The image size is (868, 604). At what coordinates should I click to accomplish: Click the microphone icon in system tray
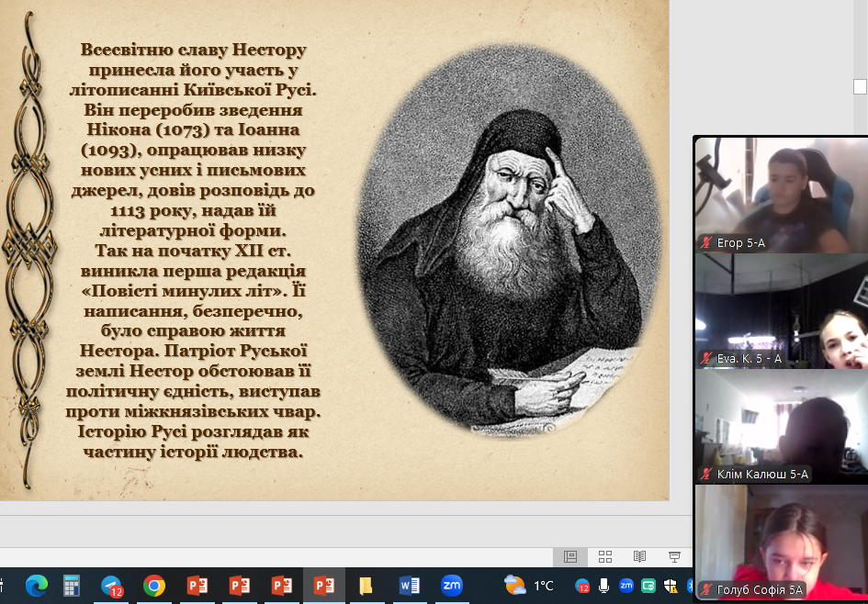603,586
